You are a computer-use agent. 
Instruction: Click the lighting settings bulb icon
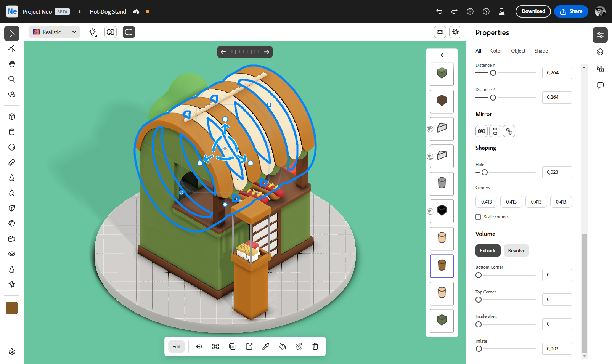93,32
